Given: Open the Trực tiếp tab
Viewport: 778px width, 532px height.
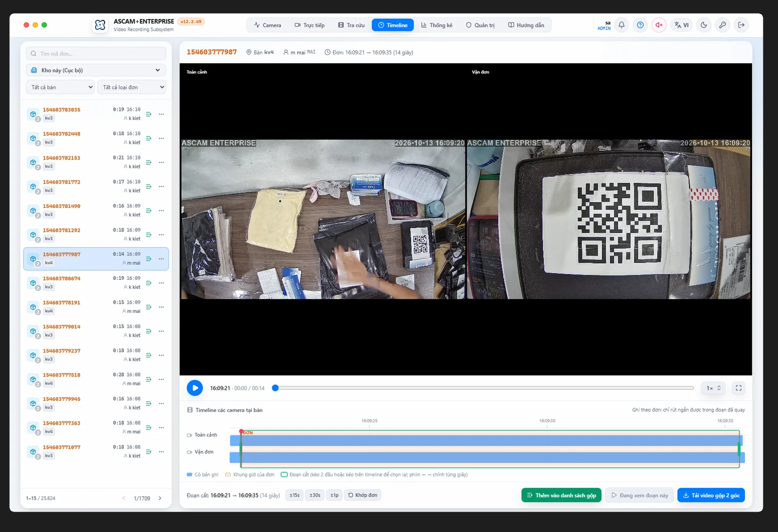Looking at the screenshot, I should pos(310,25).
